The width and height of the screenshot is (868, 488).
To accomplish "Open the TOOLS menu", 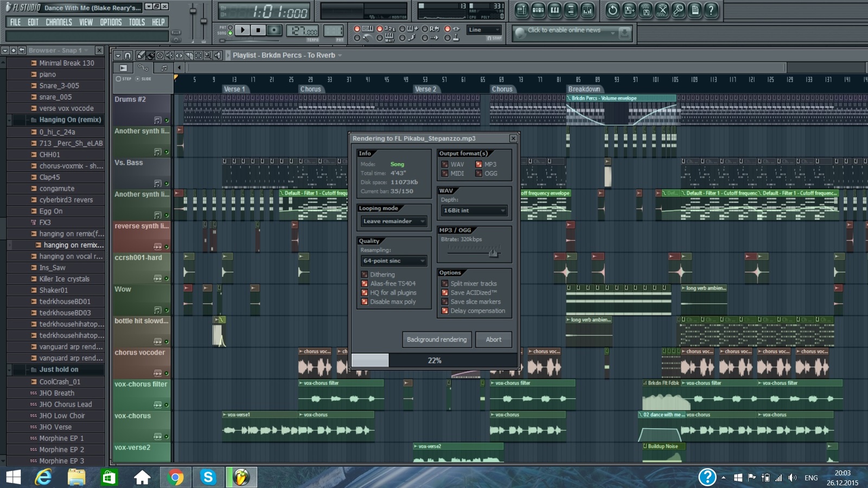I will tap(137, 22).
